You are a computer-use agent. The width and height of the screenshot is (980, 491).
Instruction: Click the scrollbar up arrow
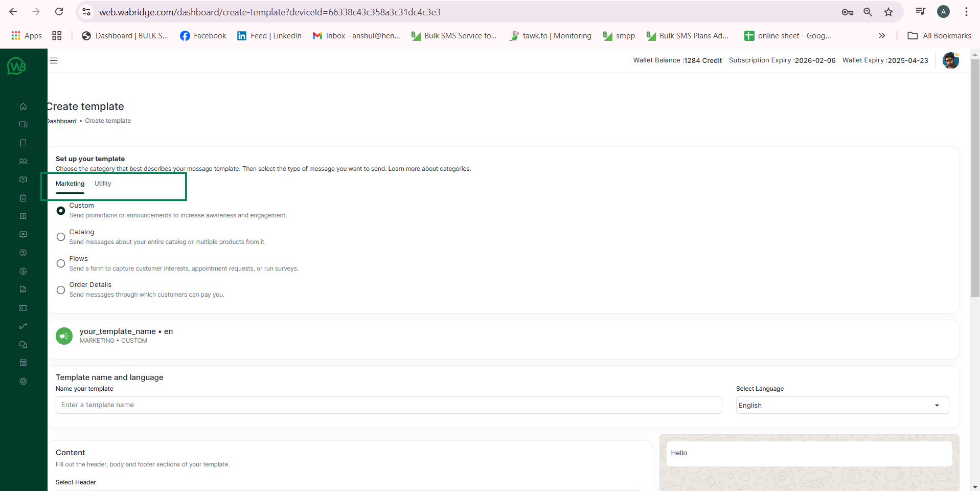975,53
